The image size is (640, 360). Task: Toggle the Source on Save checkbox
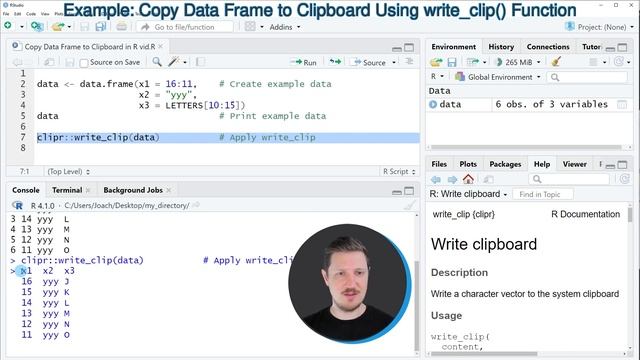point(84,63)
